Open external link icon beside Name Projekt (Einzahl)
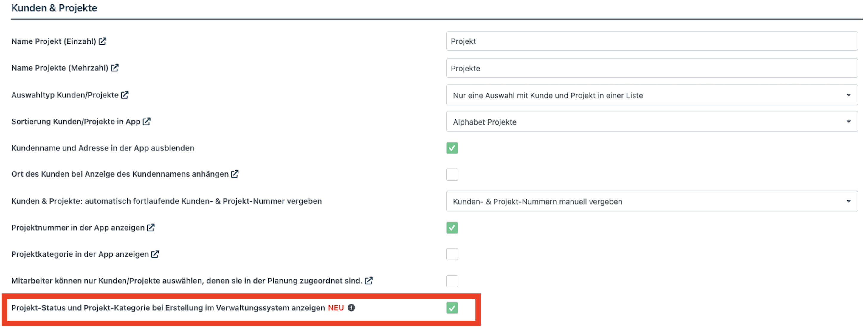This screenshot has height=336, width=868. coord(103,41)
